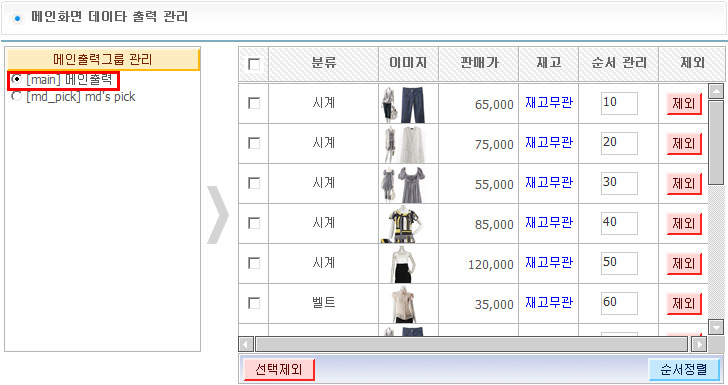The height and width of the screenshot is (385, 728).
Task: Click 제외 button in the 75,000 row
Action: tap(684, 143)
